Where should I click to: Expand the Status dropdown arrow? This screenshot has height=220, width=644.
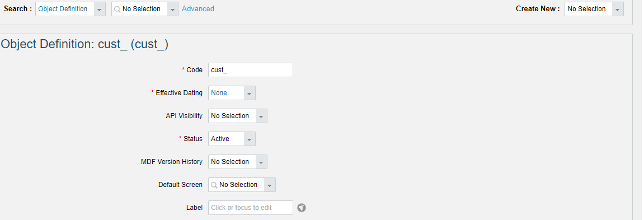coord(250,139)
